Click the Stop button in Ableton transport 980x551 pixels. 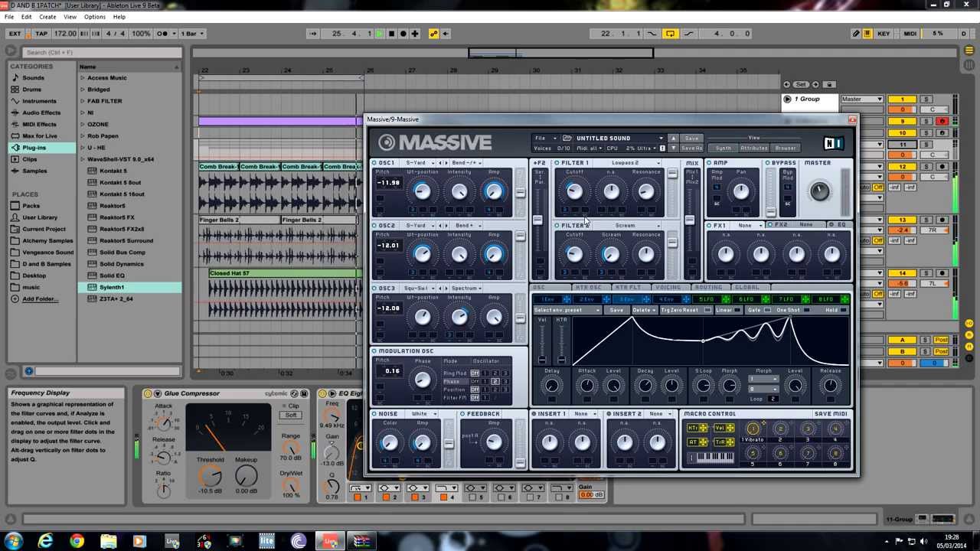pyautogui.click(x=391, y=34)
